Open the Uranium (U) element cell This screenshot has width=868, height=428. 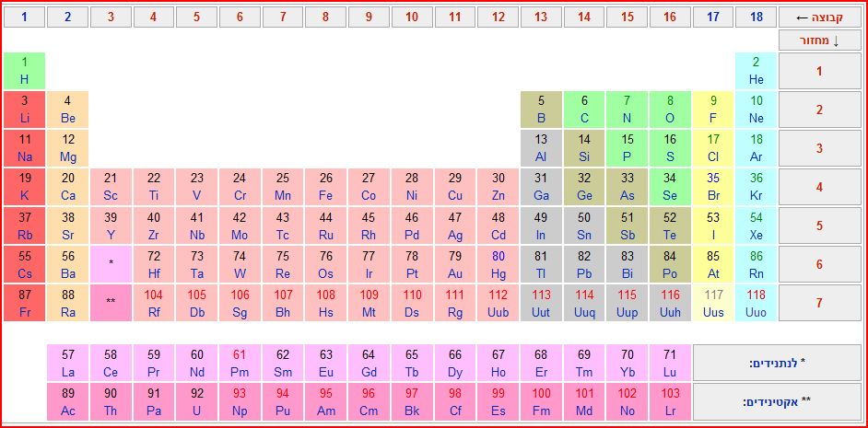197,401
